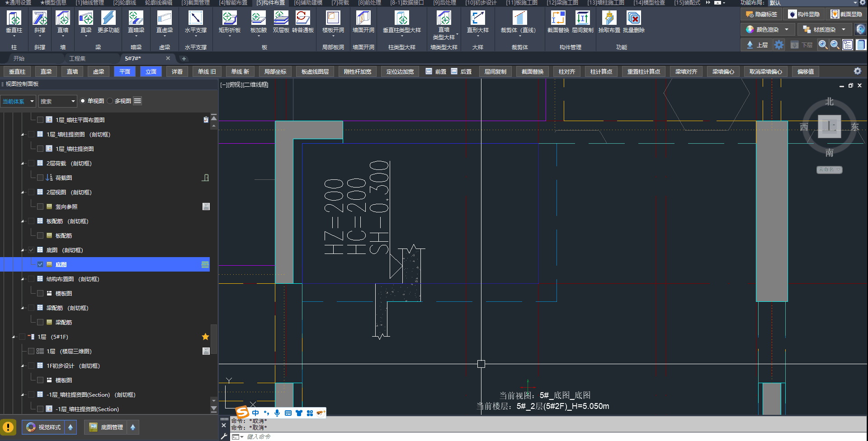Open the 当前体系 dropdown

point(18,101)
